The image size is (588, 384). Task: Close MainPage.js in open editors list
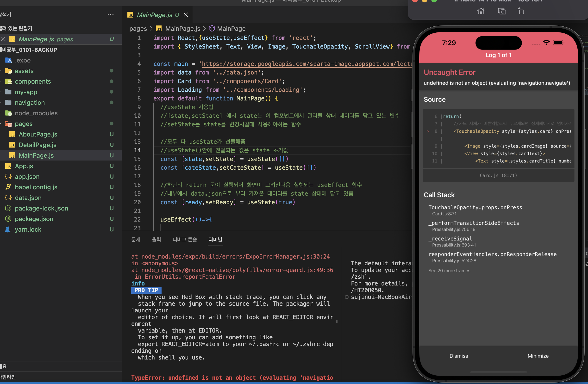coord(3,39)
